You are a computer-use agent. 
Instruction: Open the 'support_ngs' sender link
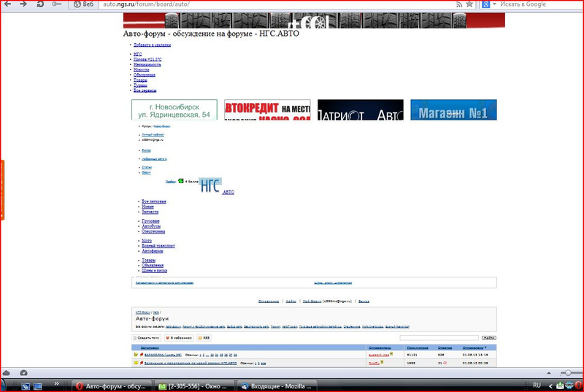point(379,356)
